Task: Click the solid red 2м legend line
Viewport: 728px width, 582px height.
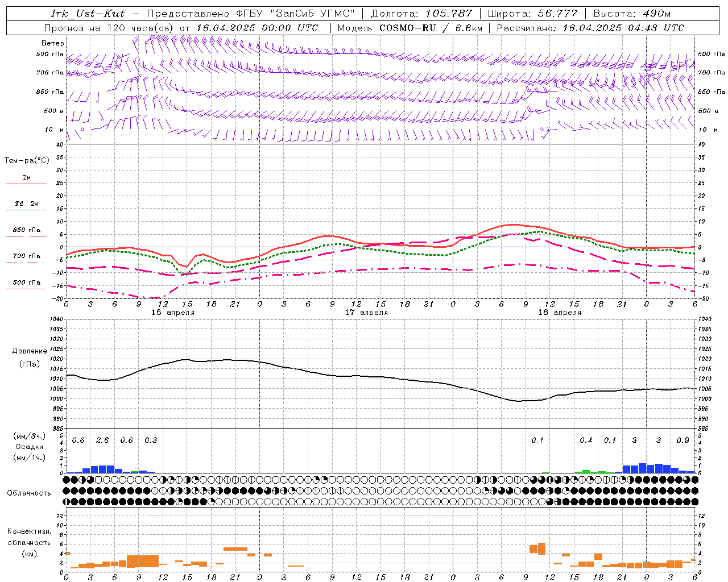Action: tap(26, 184)
